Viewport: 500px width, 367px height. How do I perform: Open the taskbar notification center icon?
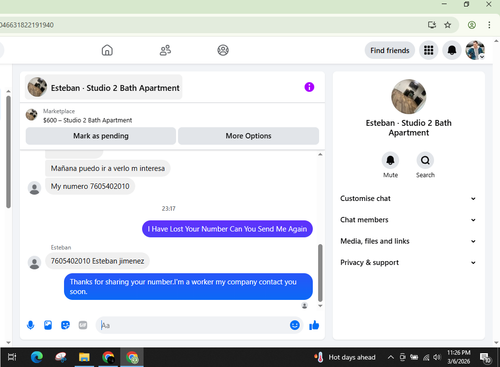point(486,358)
